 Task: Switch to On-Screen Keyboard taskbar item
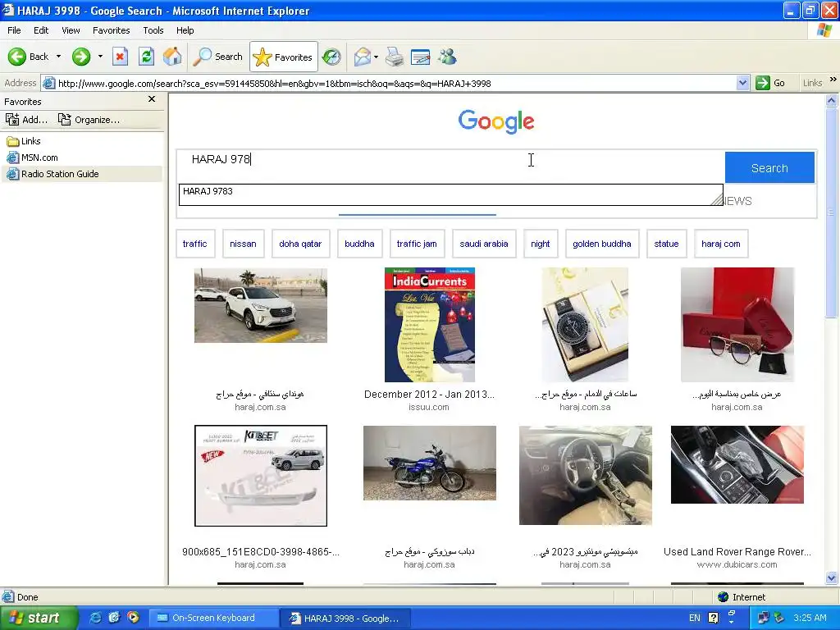click(212, 618)
